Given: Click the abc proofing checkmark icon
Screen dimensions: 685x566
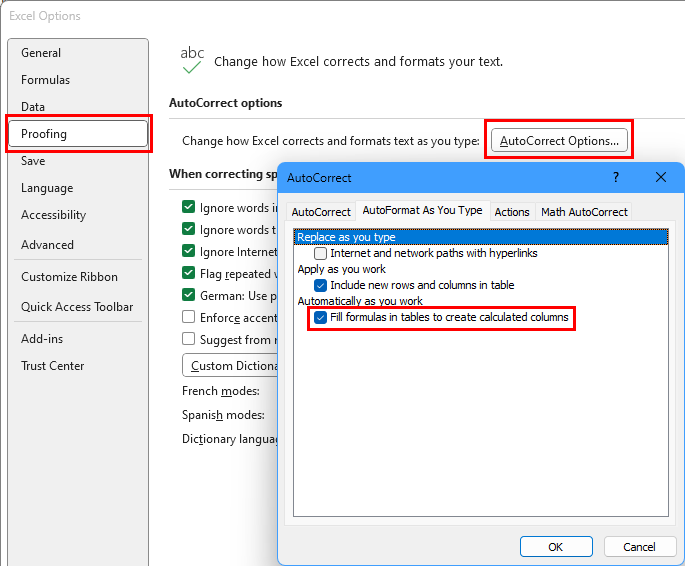Looking at the screenshot, I should (x=192, y=60).
